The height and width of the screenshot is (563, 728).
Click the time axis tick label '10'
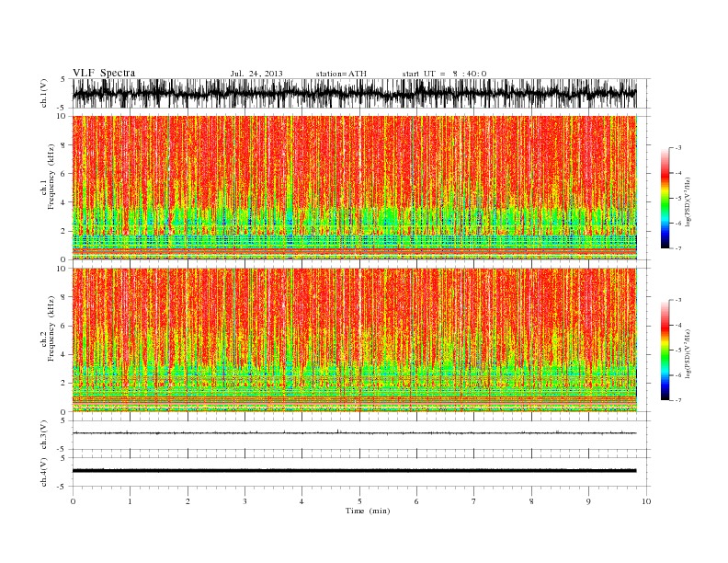point(646,501)
